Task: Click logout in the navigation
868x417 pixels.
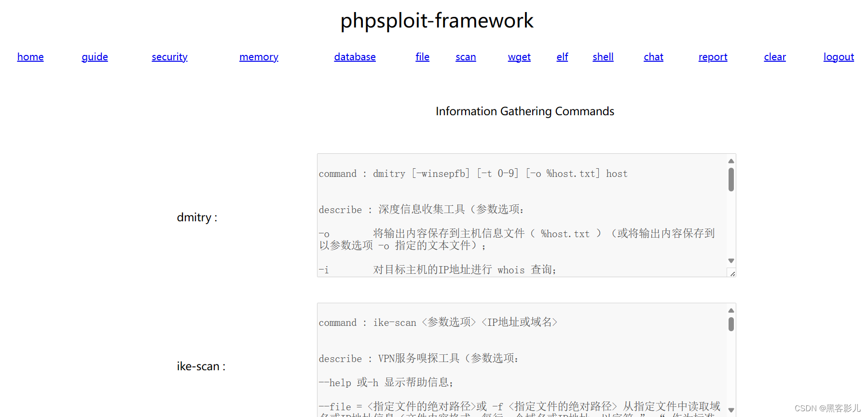Action: pyautogui.click(x=839, y=57)
